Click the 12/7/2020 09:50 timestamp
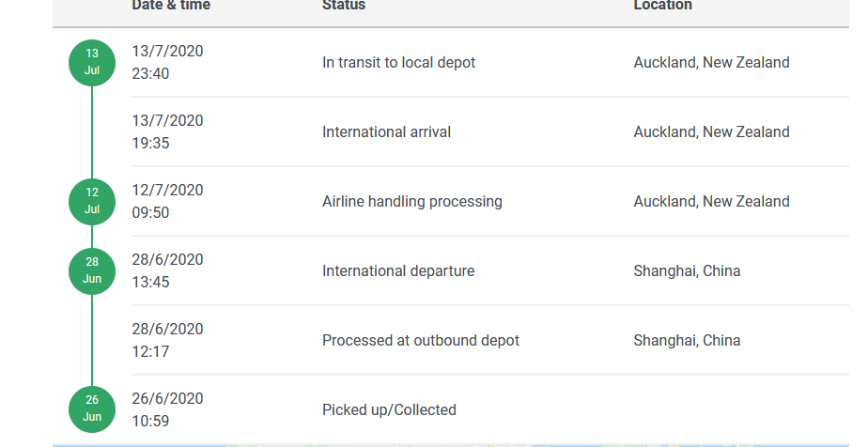This screenshot has height=447, width=868. [167, 202]
